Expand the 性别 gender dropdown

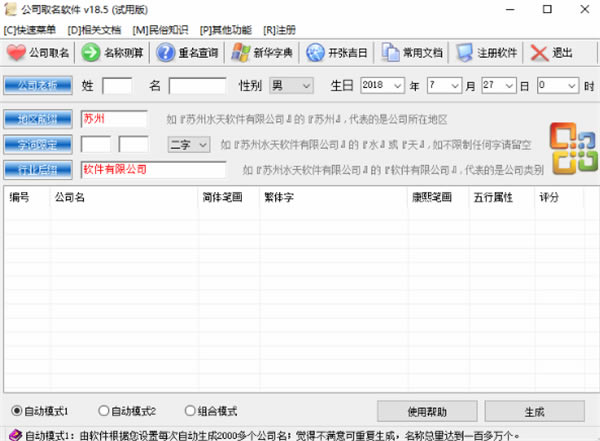coord(304,86)
